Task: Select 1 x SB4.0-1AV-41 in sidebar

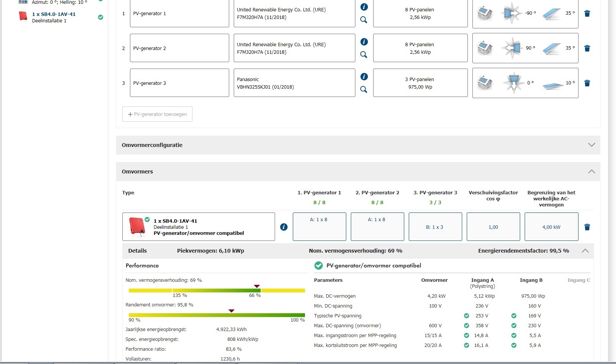Action: pyautogui.click(x=54, y=14)
